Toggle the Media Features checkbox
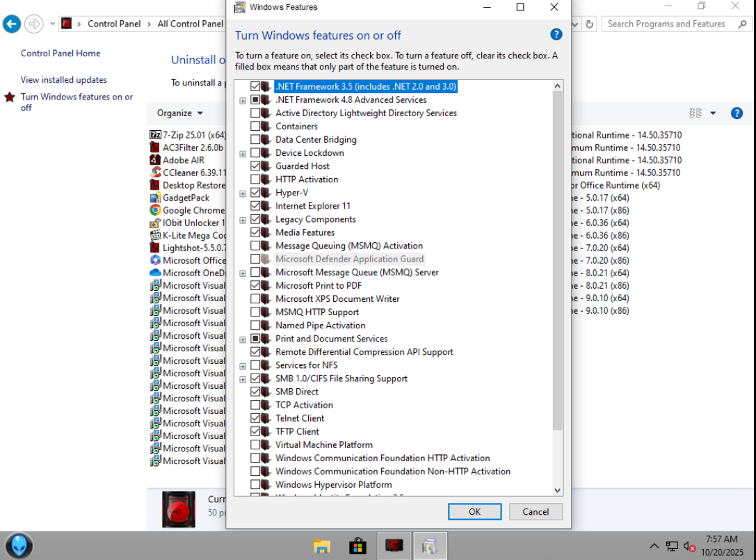This screenshot has width=756, height=560. pos(255,232)
